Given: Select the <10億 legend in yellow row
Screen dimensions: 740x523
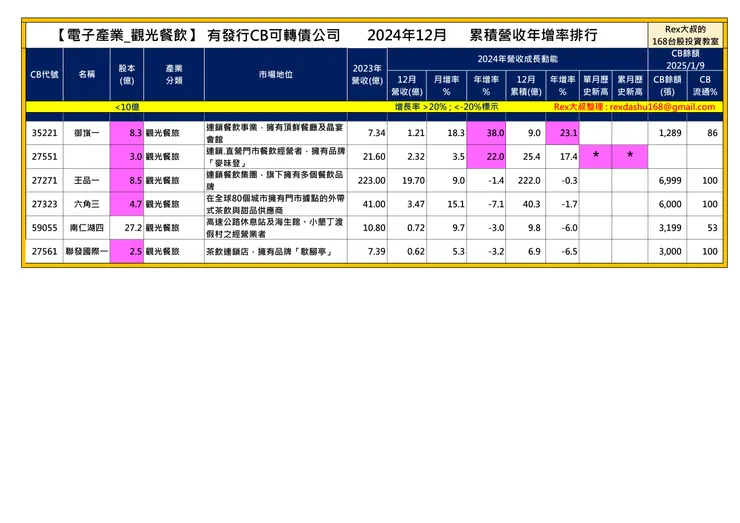Looking at the screenshot, I should coord(127,107).
